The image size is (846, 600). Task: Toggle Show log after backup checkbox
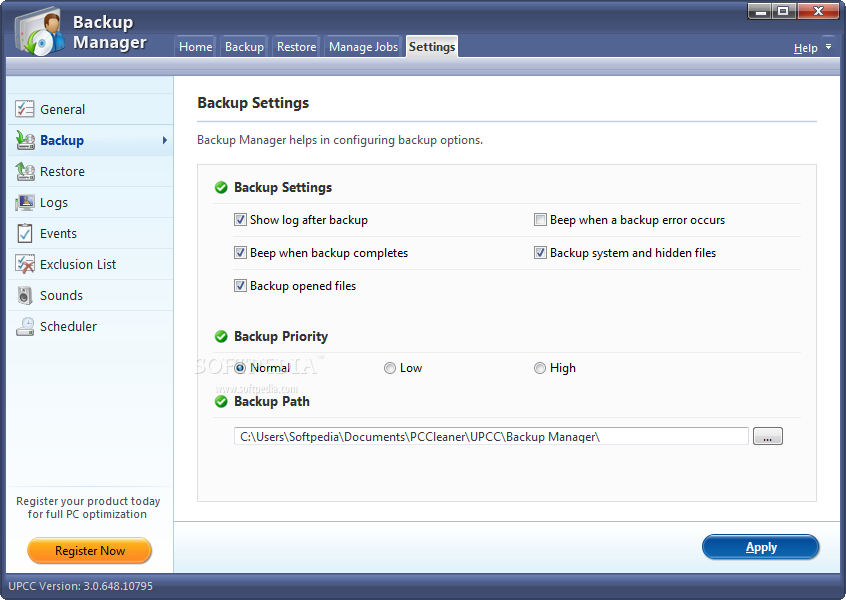(240, 220)
